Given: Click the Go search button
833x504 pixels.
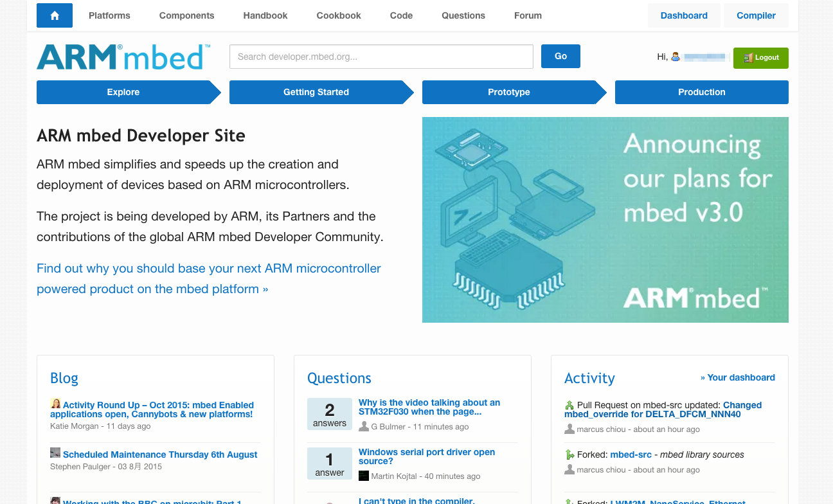Looking at the screenshot, I should [x=560, y=56].
